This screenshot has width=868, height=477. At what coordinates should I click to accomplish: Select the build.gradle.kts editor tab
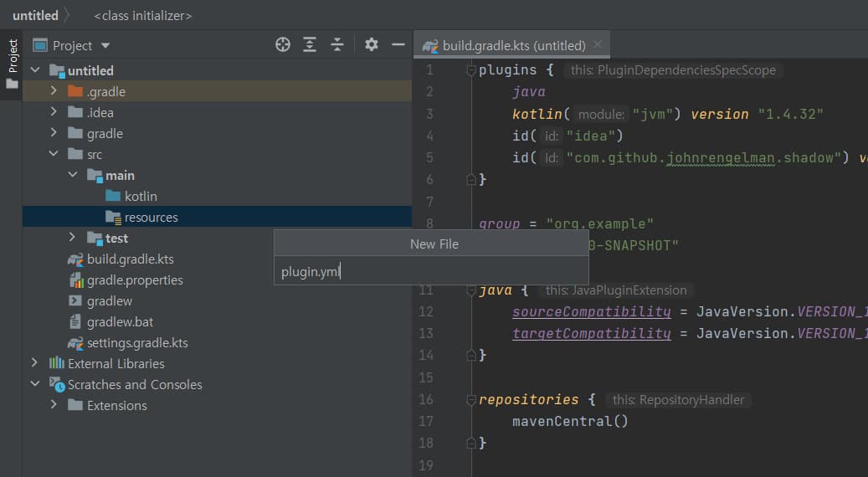[x=513, y=46]
